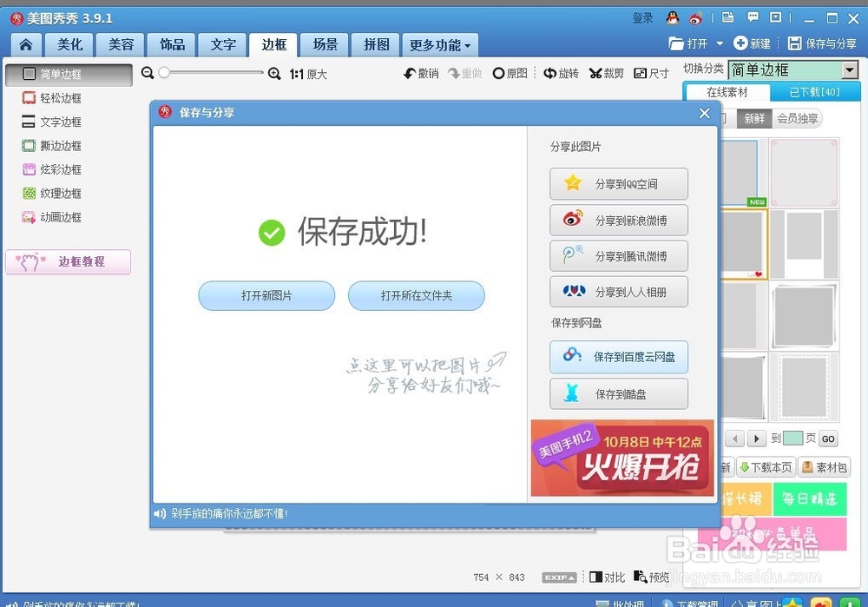Select the 会员独享 filter

click(797, 118)
